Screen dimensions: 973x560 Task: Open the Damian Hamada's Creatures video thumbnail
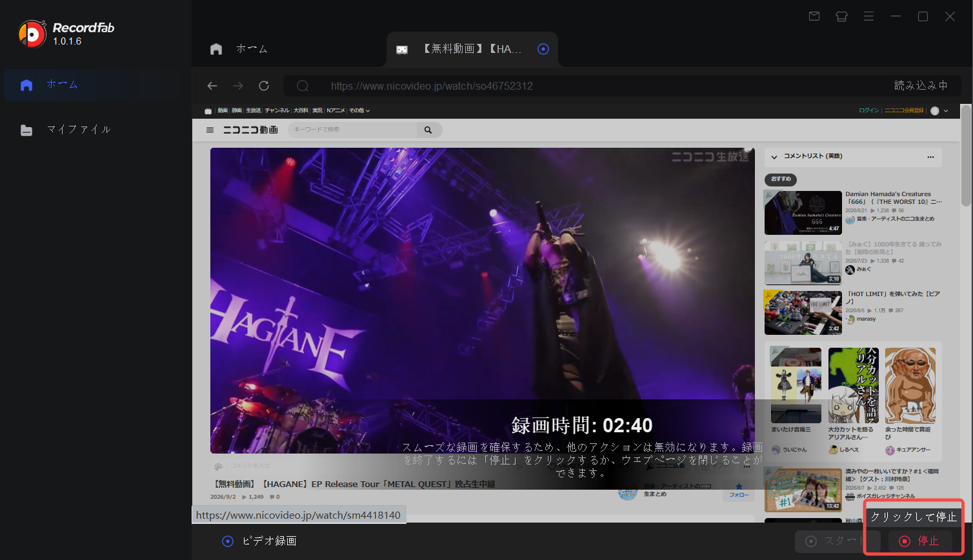click(x=803, y=213)
